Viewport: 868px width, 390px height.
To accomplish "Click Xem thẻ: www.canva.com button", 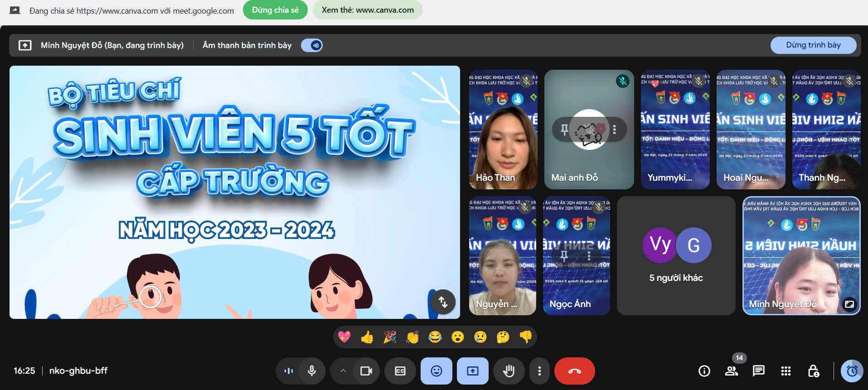I will pyautogui.click(x=368, y=10).
